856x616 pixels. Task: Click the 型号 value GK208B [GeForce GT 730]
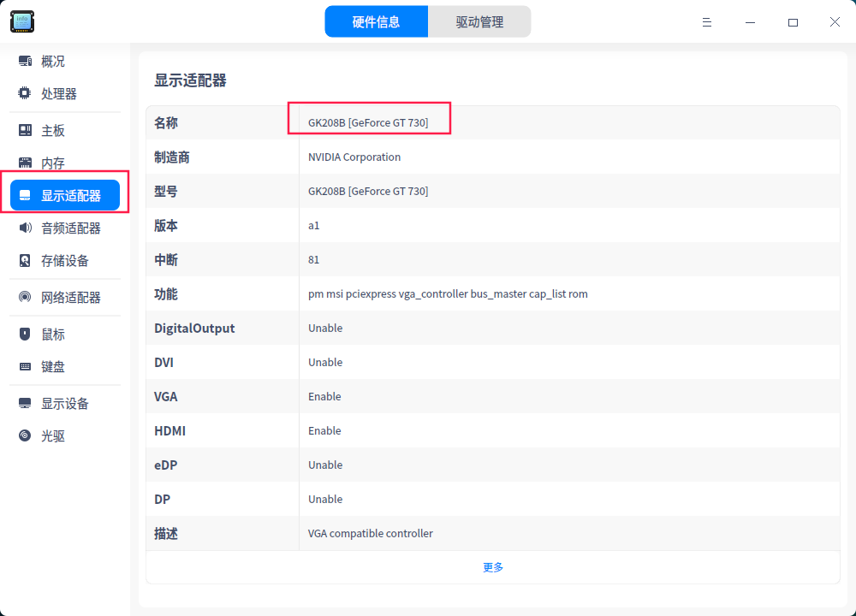click(x=368, y=192)
